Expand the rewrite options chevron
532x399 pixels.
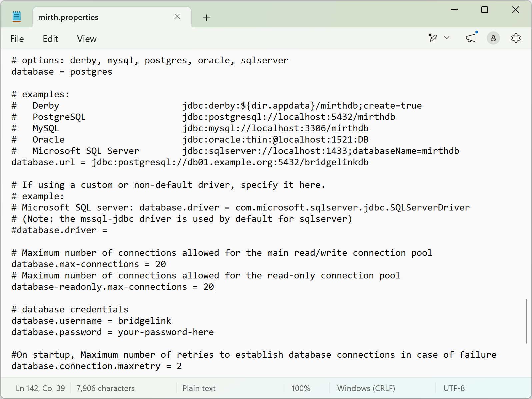coord(447,38)
